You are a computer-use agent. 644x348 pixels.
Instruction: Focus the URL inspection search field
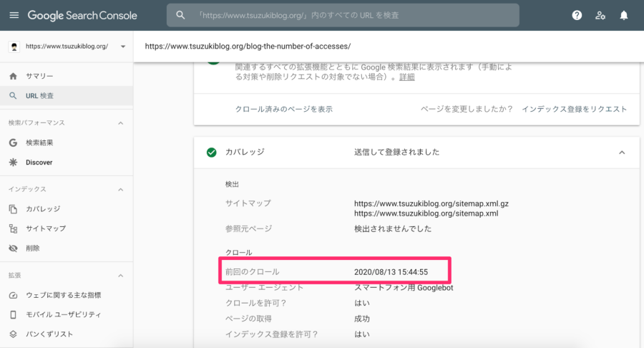[x=343, y=15]
